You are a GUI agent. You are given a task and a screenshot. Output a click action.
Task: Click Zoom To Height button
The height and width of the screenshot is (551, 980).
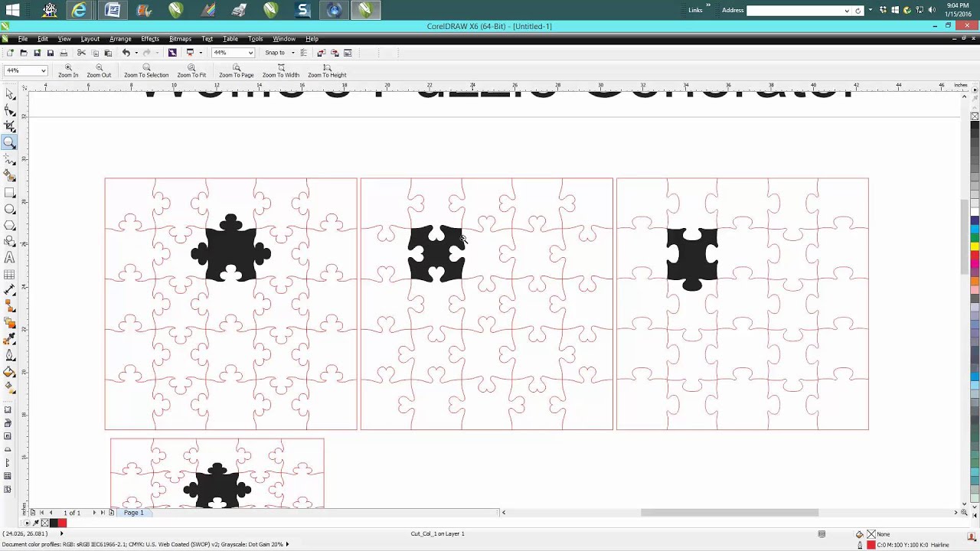pos(327,71)
